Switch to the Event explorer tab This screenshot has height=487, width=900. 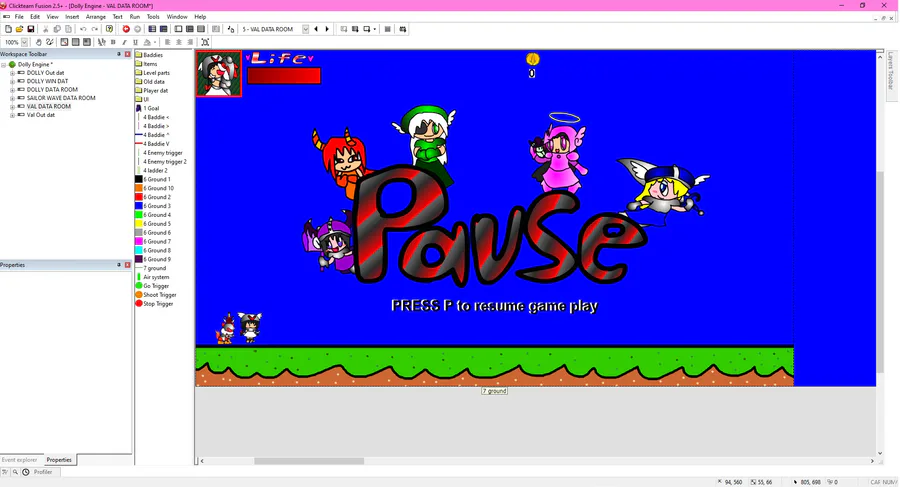pyautogui.click(x=19, y=460)
